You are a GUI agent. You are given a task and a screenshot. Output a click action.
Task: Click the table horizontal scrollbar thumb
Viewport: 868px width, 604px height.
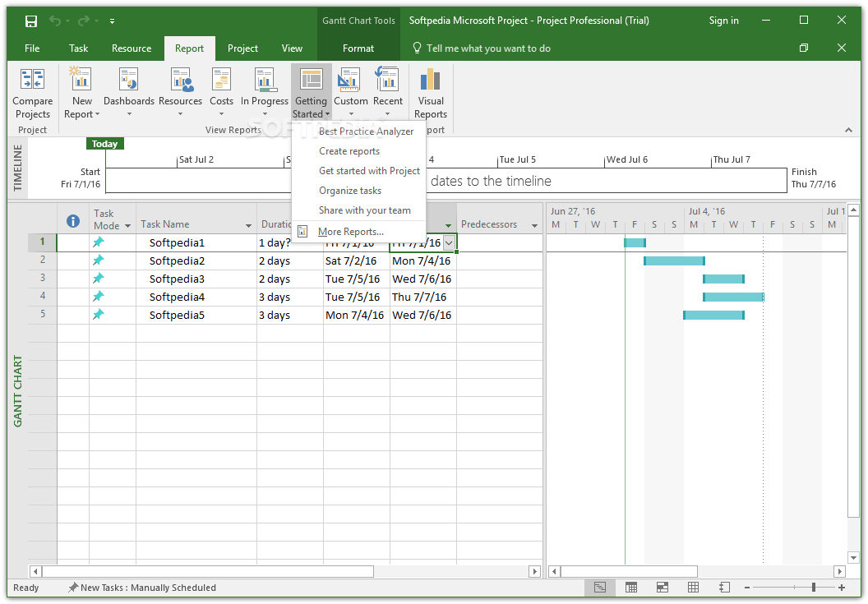(x=208, y=571)
